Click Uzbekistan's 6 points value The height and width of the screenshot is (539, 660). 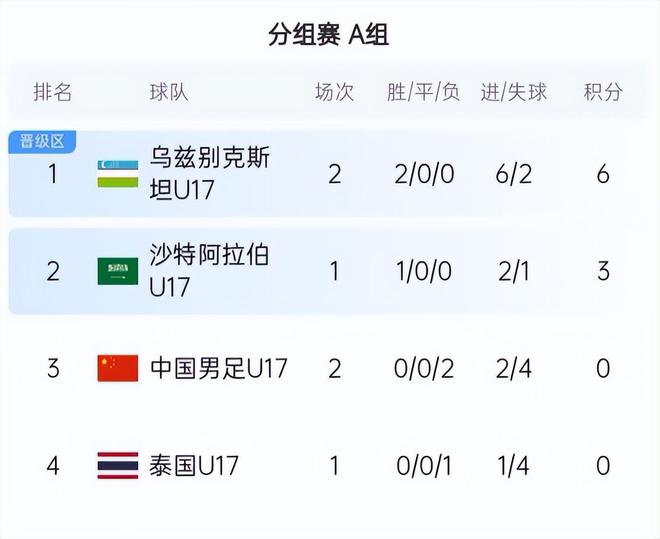(602, 174)
